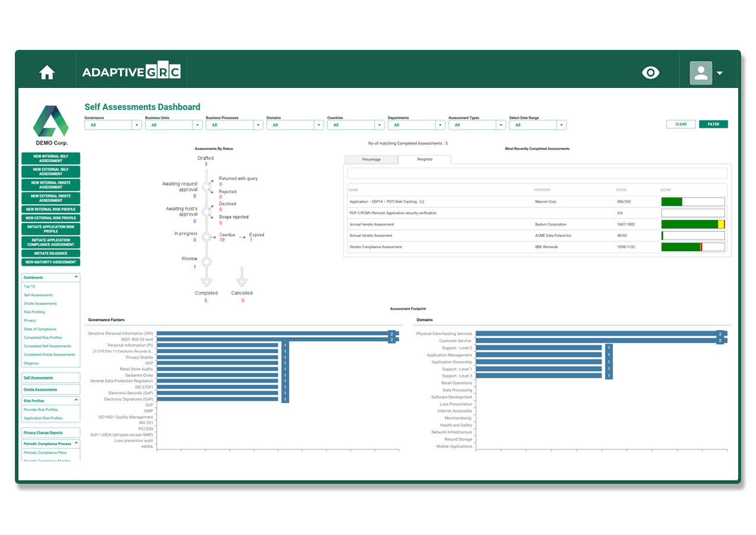This screenshot has height=535, width=756.
Task: Open the user profile avatar menu
Action: coord(705,73)
